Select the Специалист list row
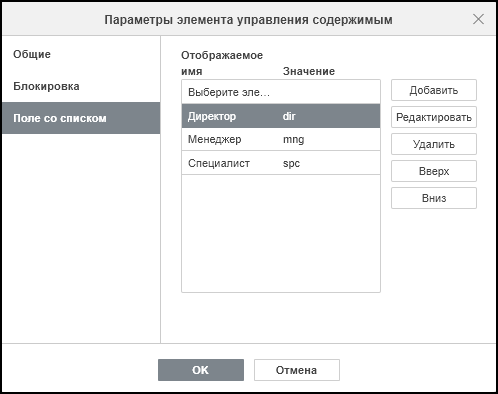The width and height of the screenshot is (498, 394). point(281,163)
